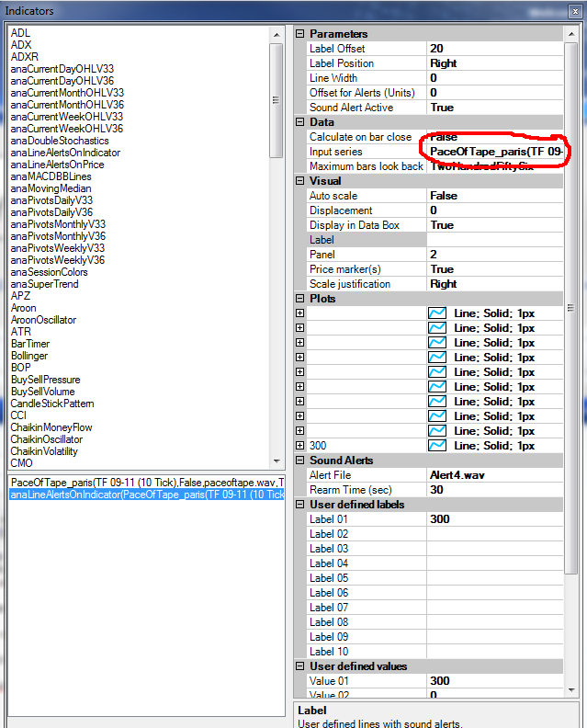Collapse the Visual section

click(x=300, y=181)
